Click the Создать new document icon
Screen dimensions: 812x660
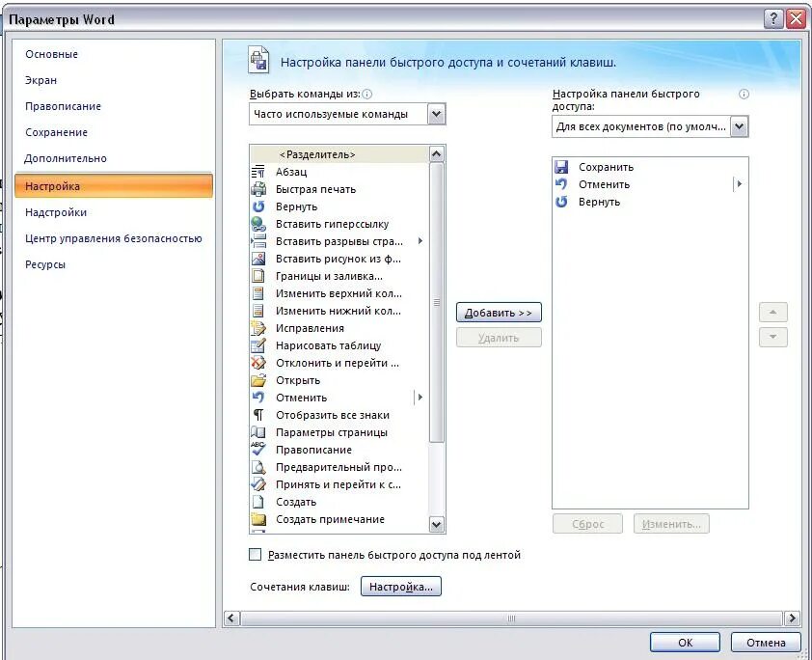click(257, 502)
